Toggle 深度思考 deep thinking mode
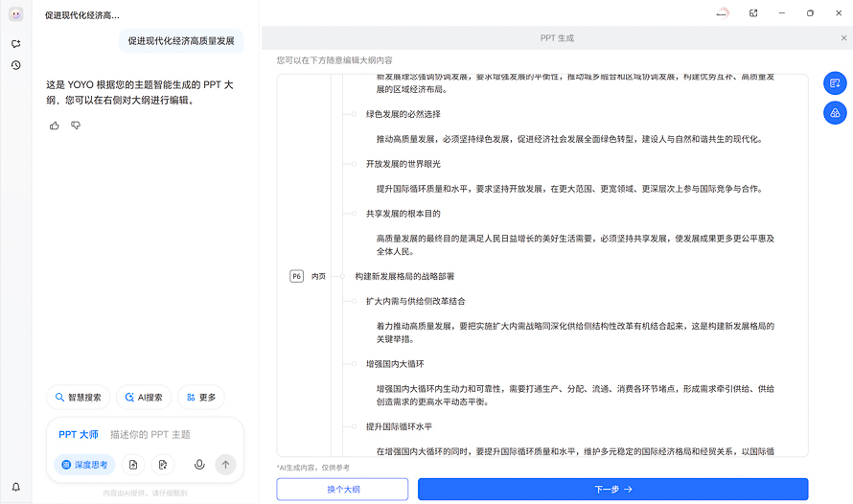 point(85,465)
